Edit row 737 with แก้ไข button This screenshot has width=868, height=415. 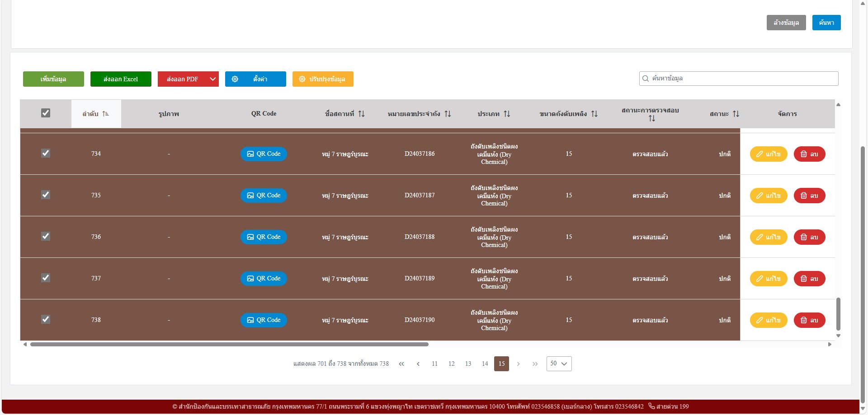[769, 279]
